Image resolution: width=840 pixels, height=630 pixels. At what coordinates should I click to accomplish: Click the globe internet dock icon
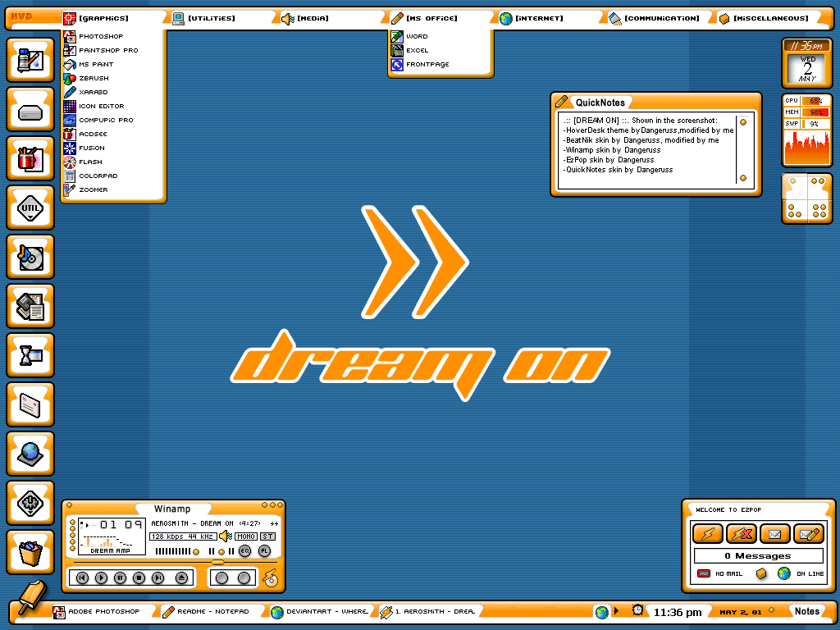coord(30,454)
